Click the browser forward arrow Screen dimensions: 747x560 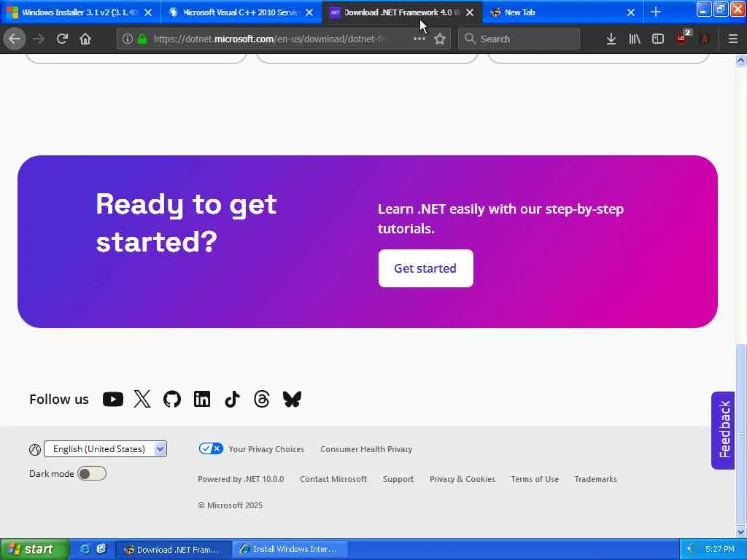tap(39, 39)
